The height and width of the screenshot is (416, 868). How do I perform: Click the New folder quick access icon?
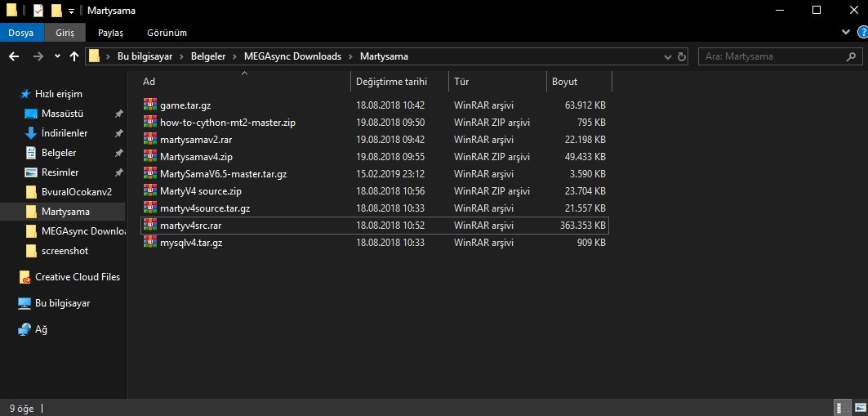pyautogui.click(x=56, y=11)
